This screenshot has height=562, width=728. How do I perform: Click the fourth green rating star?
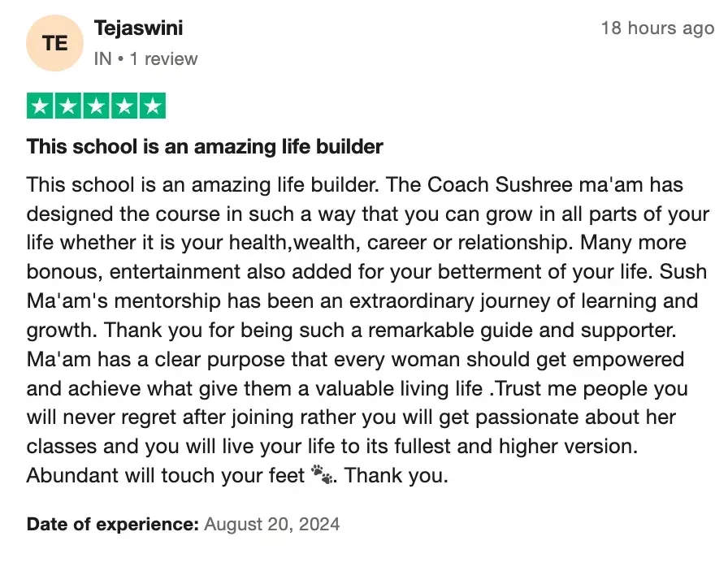pos(124,106)
